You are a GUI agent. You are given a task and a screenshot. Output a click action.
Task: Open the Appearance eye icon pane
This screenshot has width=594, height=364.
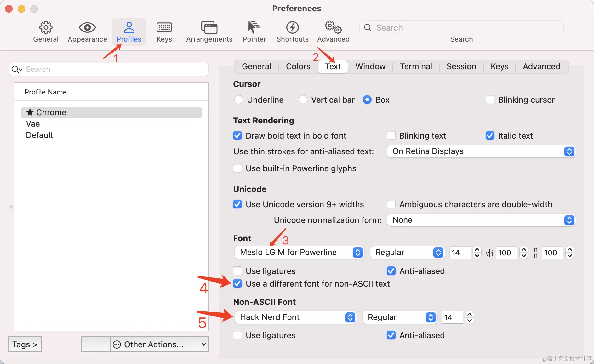(x=87, y=28)
